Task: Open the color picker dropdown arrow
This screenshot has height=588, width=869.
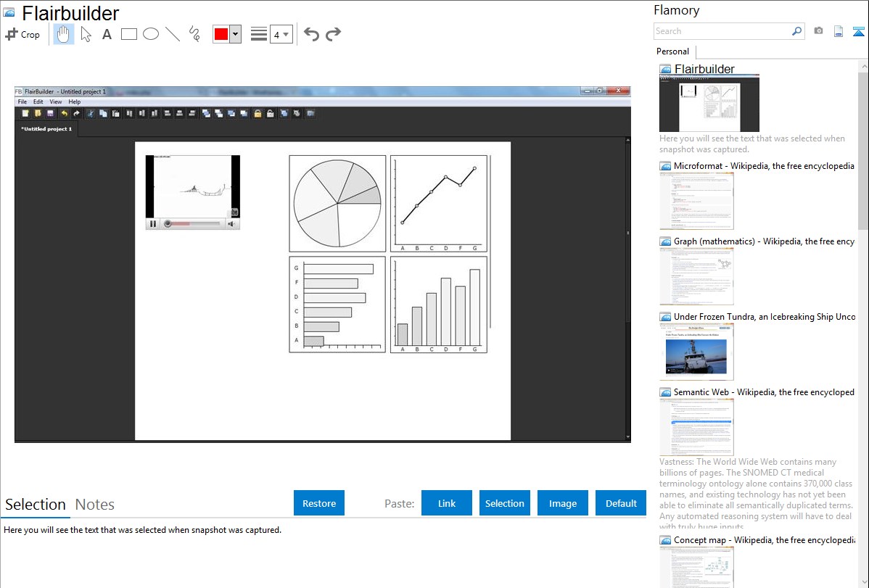Action: 236,34
